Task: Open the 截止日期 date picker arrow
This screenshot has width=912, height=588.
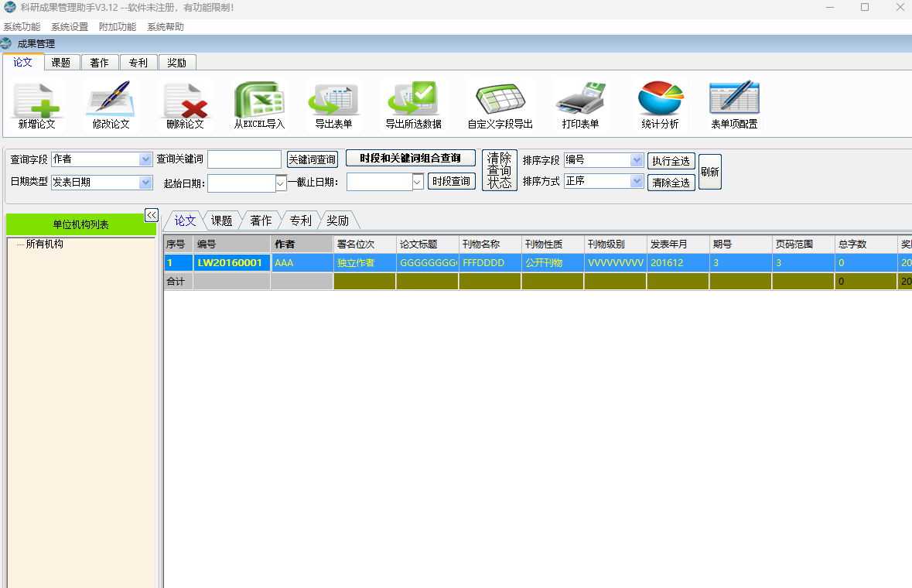Action: point(418,183)
